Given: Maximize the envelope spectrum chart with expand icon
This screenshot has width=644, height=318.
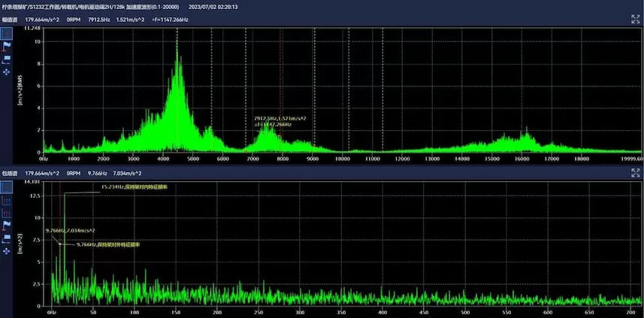Looking at the screenshot, I should (635, 172).
